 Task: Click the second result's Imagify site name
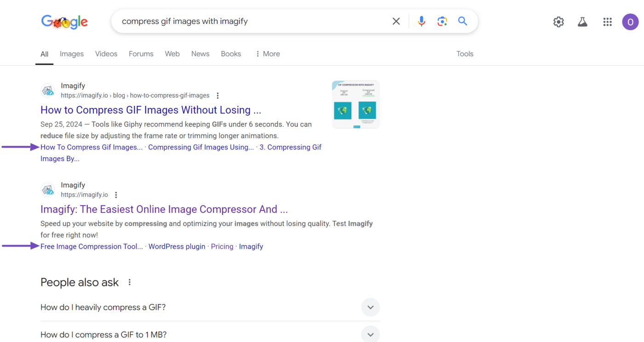click(x=73, y=185)
